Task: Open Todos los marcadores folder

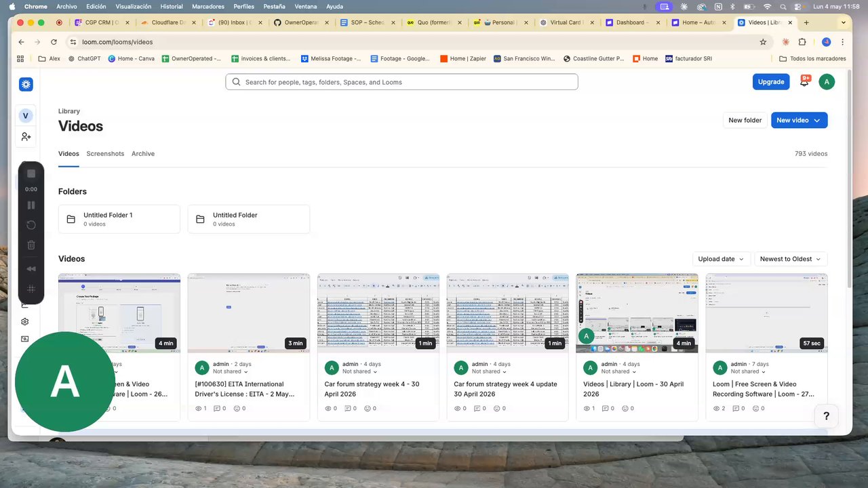Action: click(812, 59)
